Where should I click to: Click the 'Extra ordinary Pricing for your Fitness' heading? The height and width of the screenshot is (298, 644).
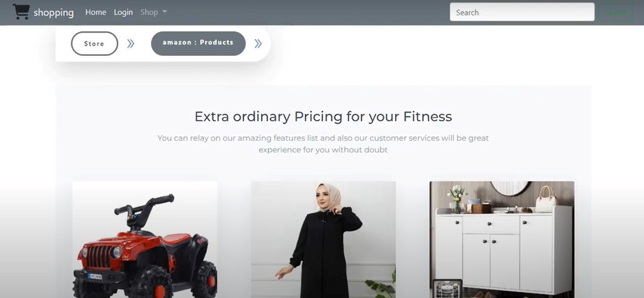(323, 116)
